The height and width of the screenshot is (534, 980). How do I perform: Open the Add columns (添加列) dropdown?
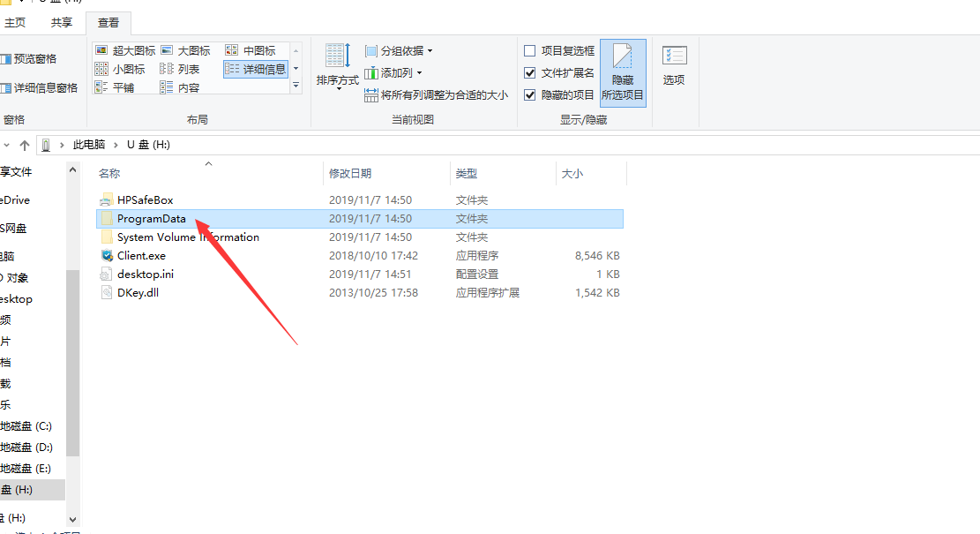pyautogui.click(x=393, y=73)
